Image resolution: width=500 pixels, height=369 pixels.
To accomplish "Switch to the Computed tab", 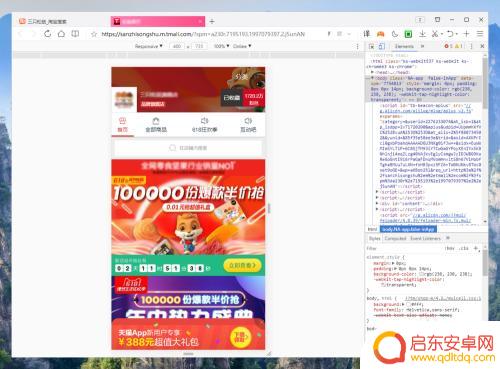I will point(395,238).
